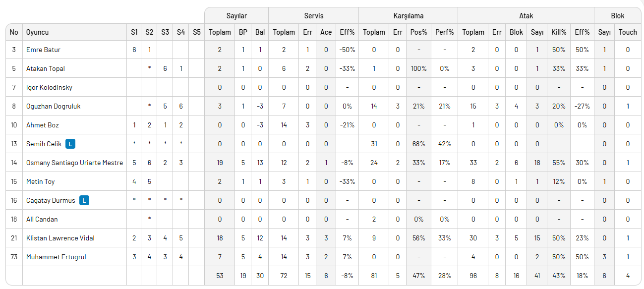Sort by the No column header
Viewport: 644px width, 289px height.
[14, 32]
